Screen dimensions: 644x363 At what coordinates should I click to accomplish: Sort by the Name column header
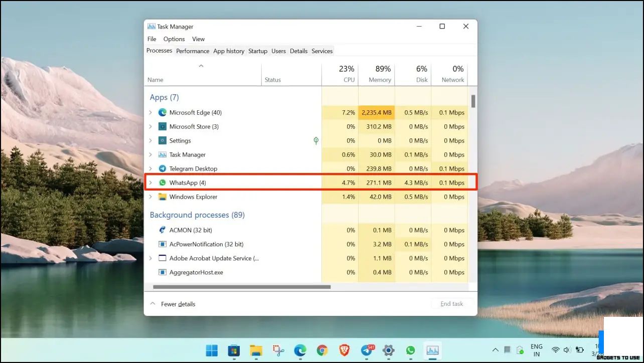point(204,74)
